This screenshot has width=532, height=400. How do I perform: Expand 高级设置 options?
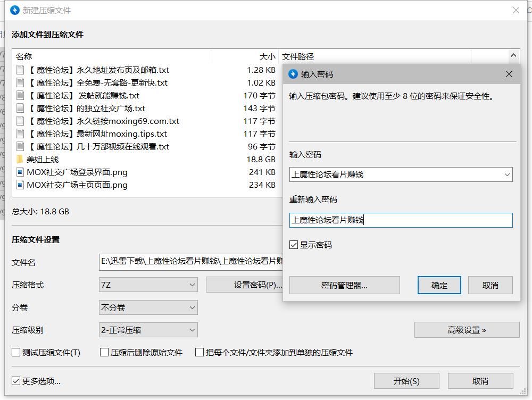pos(467,330)
